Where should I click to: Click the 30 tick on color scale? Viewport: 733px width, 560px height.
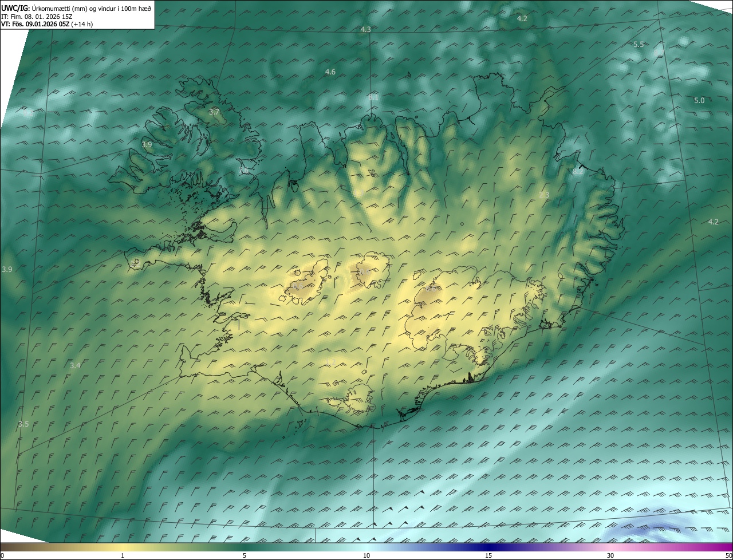pyautogui.click(x=610, y=555)
